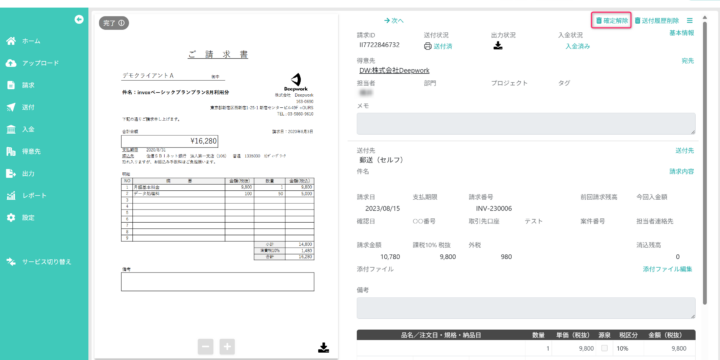Screen dimensions: 720x360
Task: Open the 請求内容 link
Action: pyautogui.click(x=681, y=171)
